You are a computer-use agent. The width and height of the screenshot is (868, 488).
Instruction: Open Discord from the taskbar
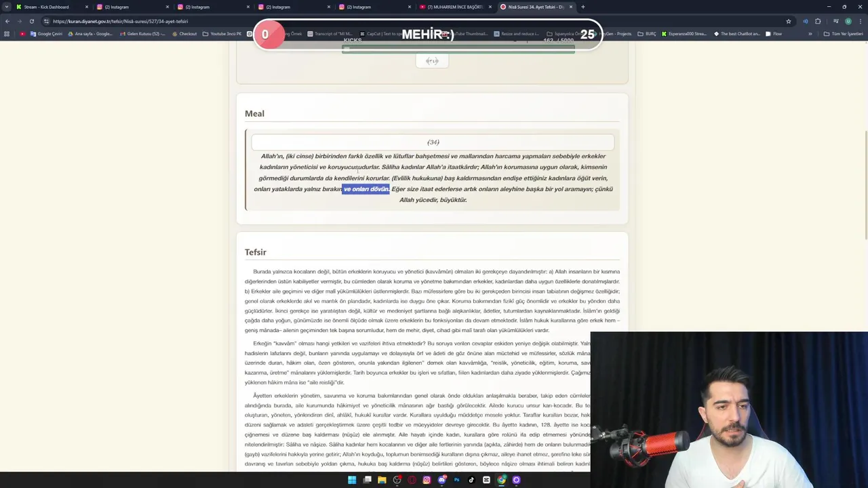pos(441,480)
